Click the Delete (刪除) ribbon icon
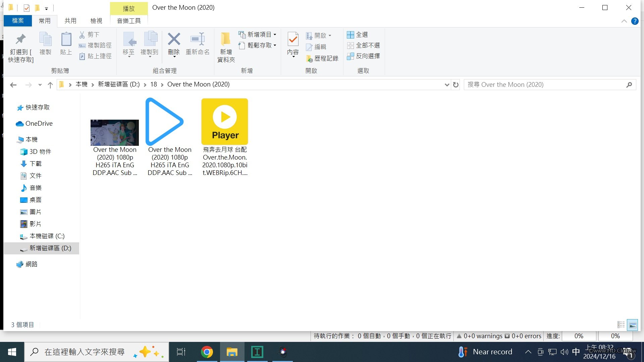This screenshot has width=644, height=362. (174, 40)
